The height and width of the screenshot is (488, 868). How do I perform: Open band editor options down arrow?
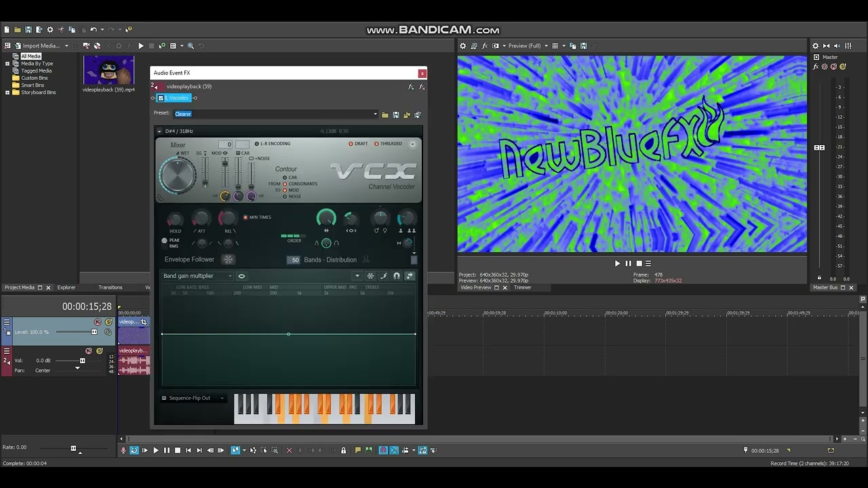click(x=357, y=276)
